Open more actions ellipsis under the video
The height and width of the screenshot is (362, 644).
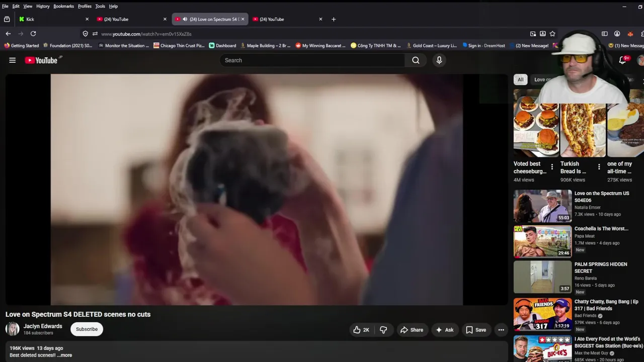pos(501,330)
